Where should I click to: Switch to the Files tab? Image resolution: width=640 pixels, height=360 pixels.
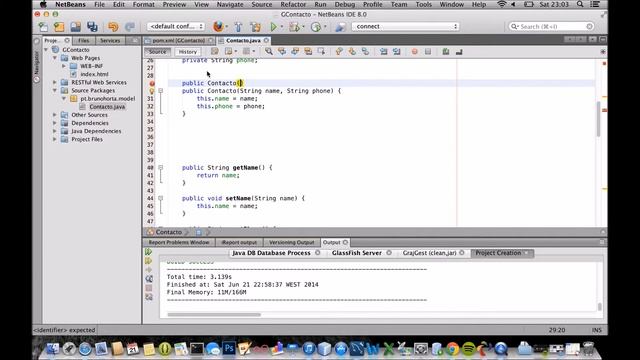(84, 41)
